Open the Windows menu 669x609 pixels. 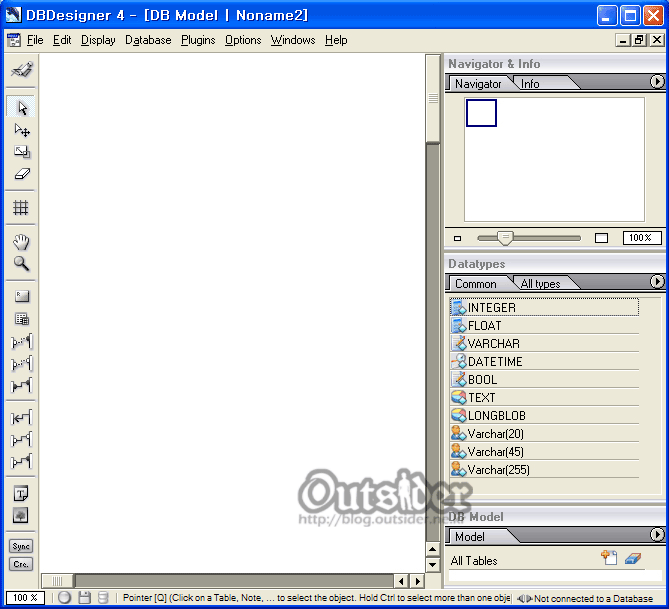(293, 40)
